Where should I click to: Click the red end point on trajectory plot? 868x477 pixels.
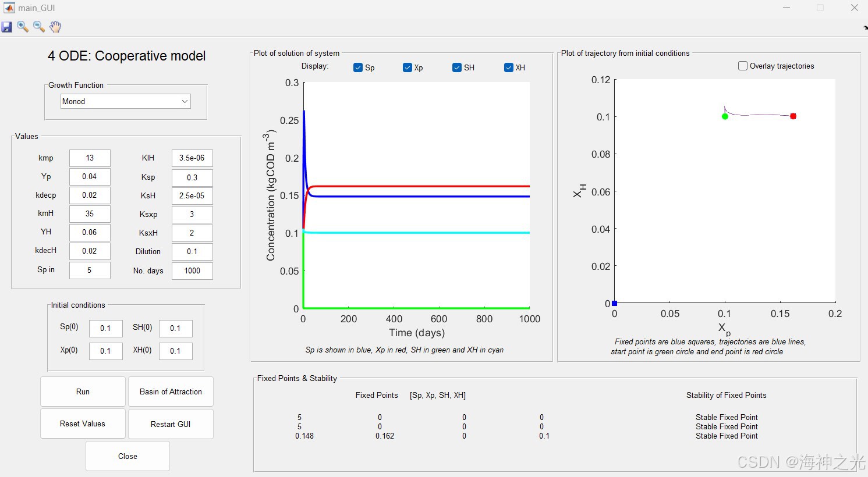pyautogui.click(x=793, y=116)
